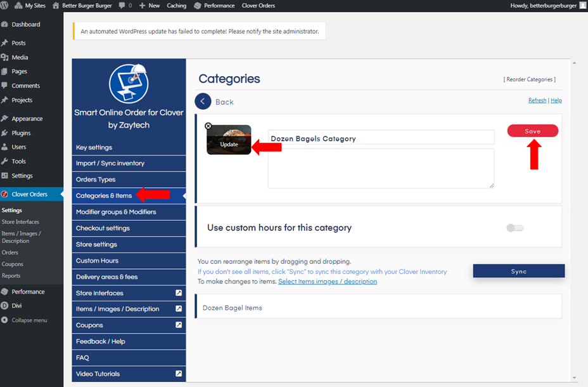The width and height of the screenshot is (588, 387).
Task: Open Store Interfaces external link icon
Action: tap(179, 292)
